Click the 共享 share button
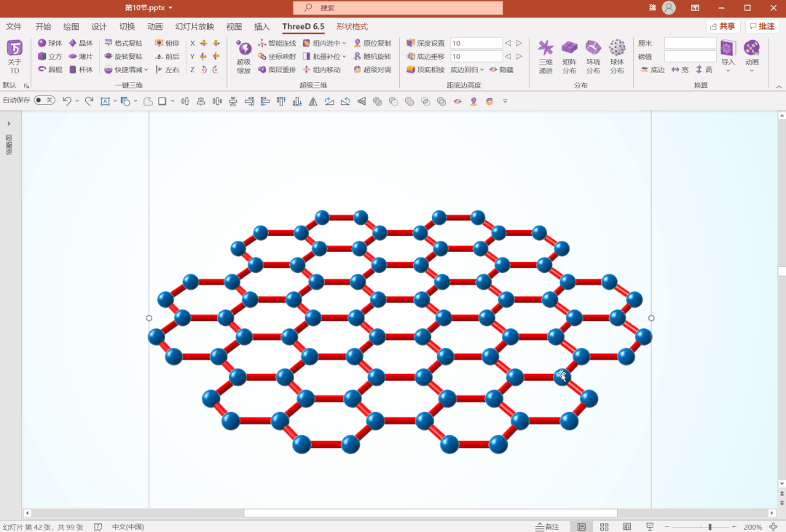Screen dimensions: 786x532 click(x=723, y=25)
